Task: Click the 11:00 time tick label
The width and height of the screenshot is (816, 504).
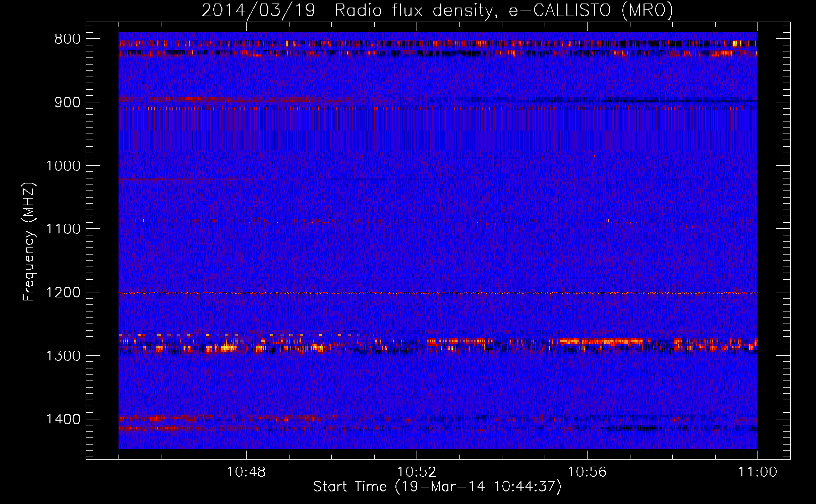Action: (757, 472)
